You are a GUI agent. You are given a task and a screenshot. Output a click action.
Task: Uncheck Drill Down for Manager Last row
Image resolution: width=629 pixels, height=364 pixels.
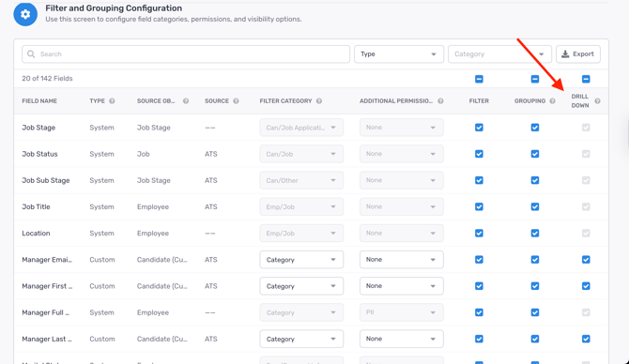(x=586, y=340)
